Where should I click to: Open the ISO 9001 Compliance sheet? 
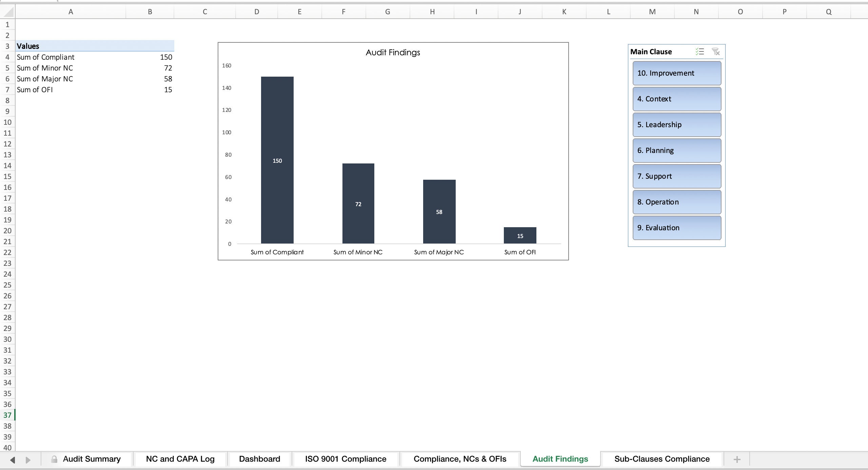pyautogui.click(x=345, y=459)
